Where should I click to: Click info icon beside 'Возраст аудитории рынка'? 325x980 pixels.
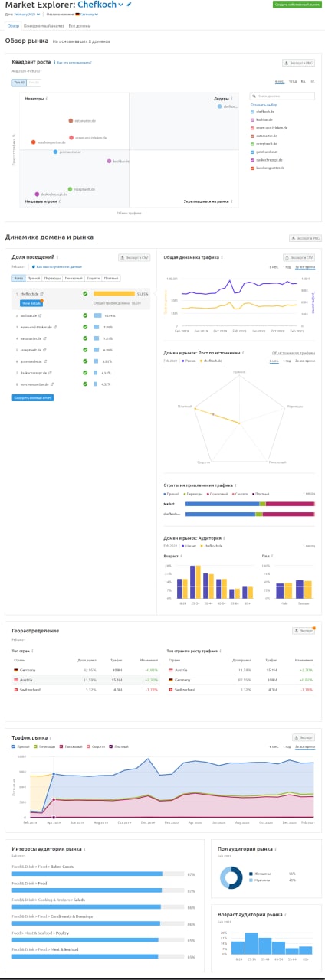pyautogui.click(x=286, y=914)
